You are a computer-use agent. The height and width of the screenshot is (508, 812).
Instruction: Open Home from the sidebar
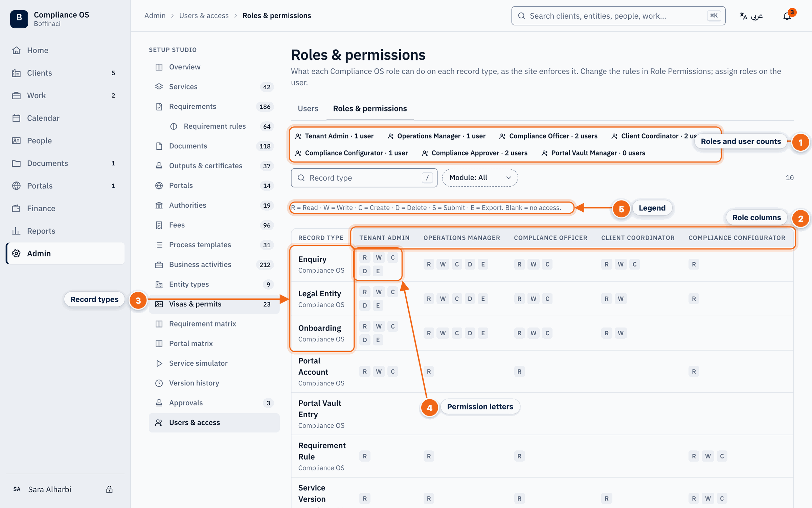[65, 50]
